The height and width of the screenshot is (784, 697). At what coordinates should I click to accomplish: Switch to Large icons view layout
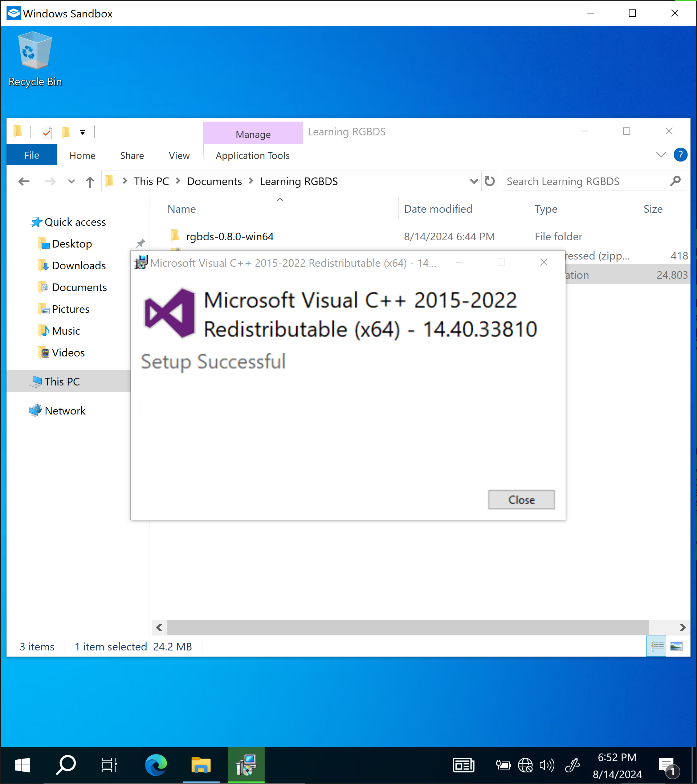click(x=676, y=647)
